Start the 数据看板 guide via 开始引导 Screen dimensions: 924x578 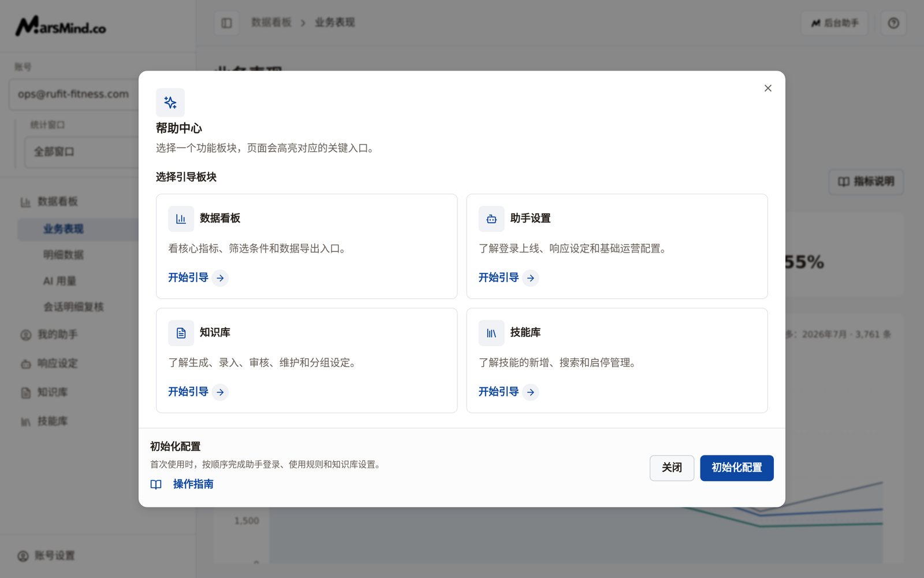[198, 278]
